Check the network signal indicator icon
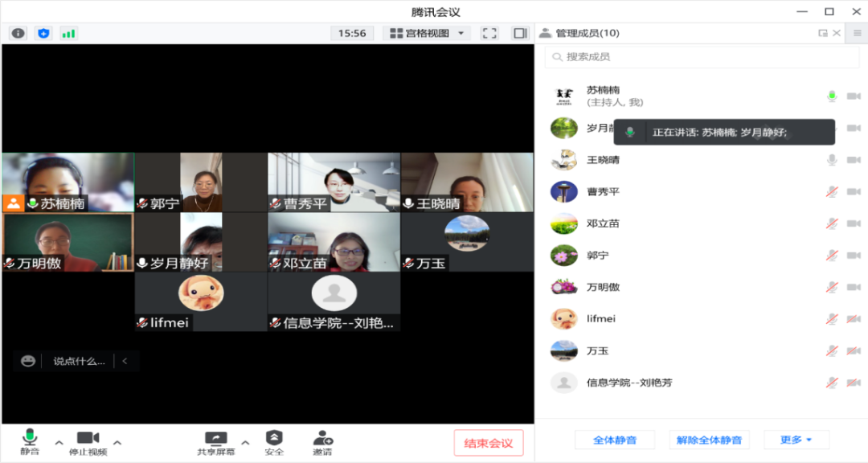The image size is (868, 463). 68,32
